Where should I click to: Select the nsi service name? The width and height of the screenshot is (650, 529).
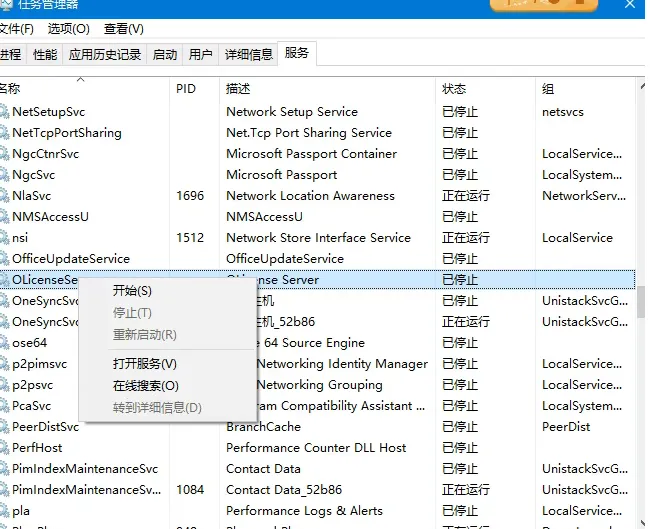[x=20, y=238]
